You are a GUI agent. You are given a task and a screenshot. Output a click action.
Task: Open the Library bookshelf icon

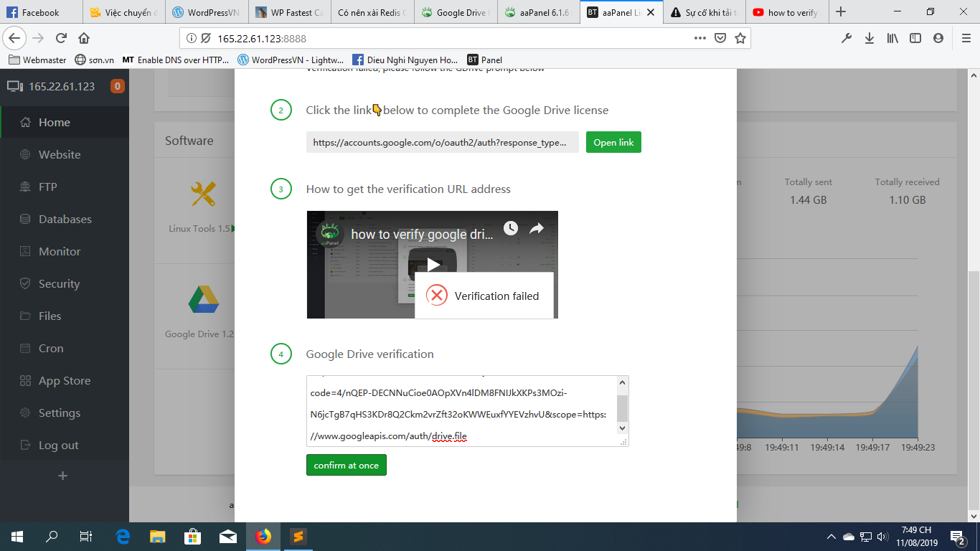click(x=892, y=38)
